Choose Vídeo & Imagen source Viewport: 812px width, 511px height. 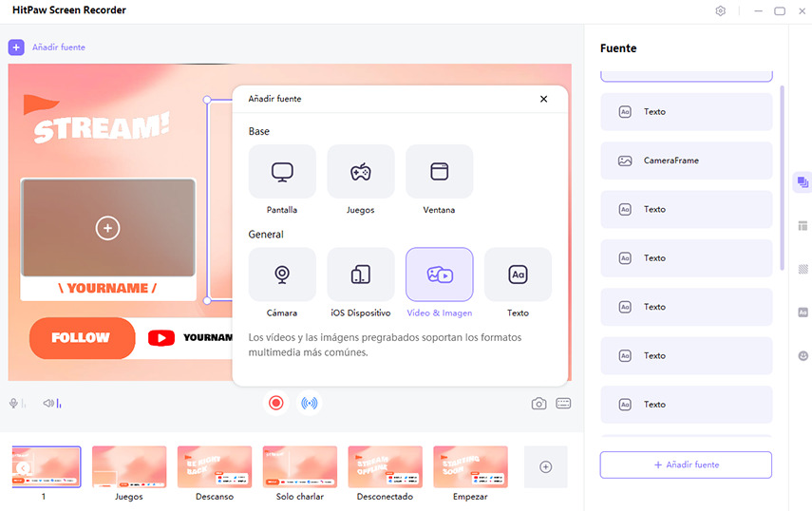pos(439,274)
